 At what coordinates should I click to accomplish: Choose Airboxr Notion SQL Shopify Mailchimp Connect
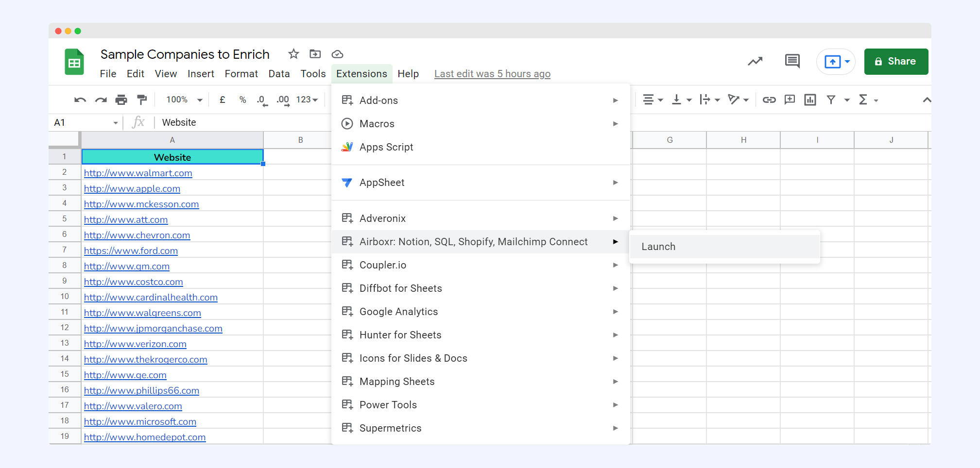tap(481, 242)
